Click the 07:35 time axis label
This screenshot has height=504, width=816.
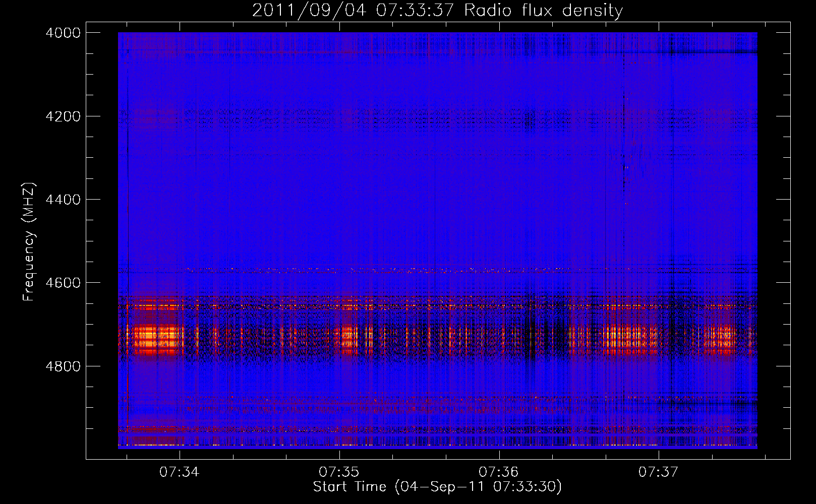pyautogui.click(x=339, y=472)
